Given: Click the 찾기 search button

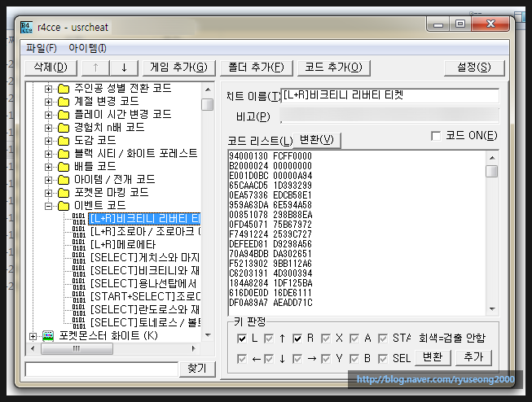Looking at the screenshot, I should pyautogui.click(x=197, y=369).
